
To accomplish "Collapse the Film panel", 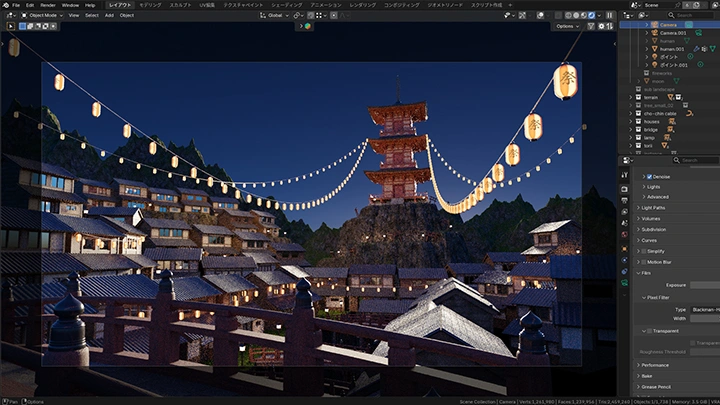I will tap(646, 273).
